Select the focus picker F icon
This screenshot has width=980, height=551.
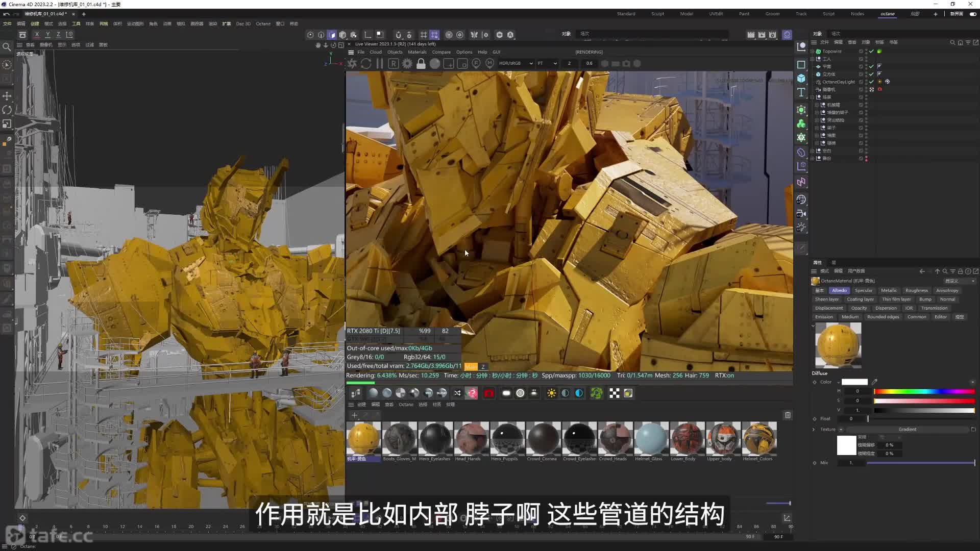pos(476,64)
